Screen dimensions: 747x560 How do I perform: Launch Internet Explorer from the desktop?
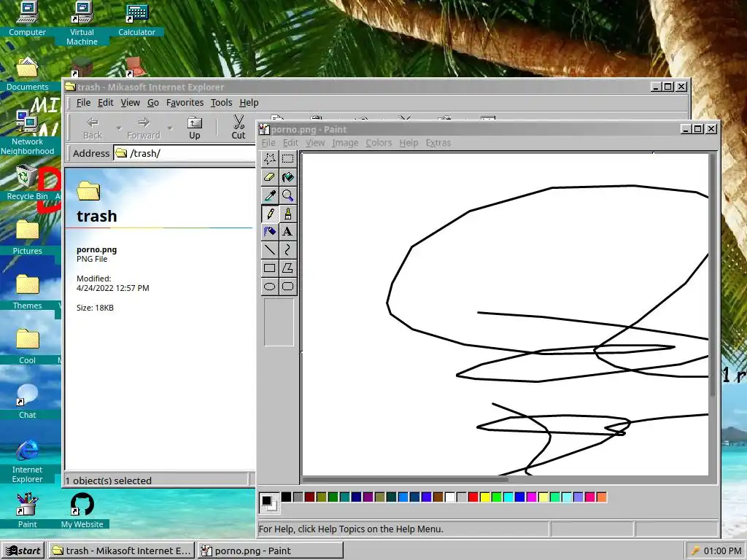(27, 461)
